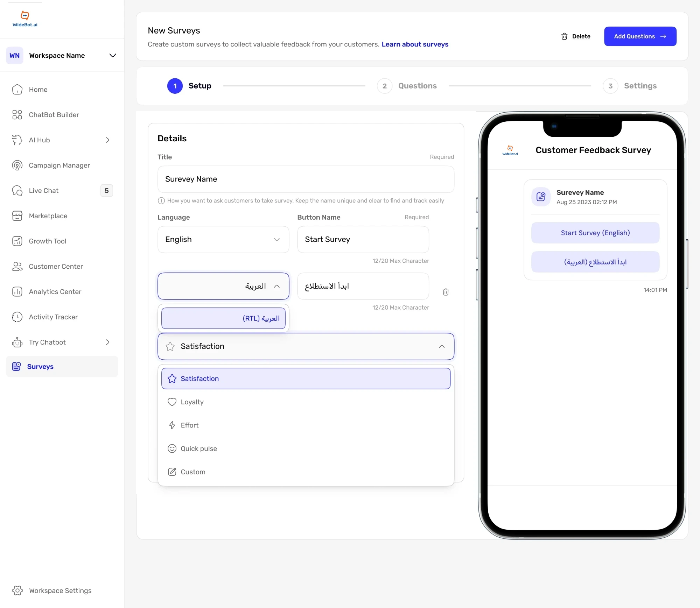Click the info icon under the Title field
Viewport: 700px width, 608px height.
[x=161, y=200]
